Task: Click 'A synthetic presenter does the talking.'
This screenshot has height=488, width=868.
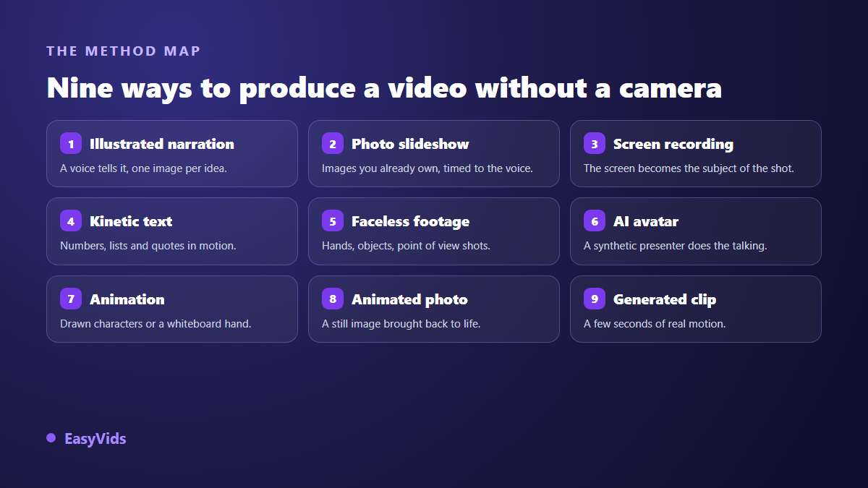Action: pos(676,246)
